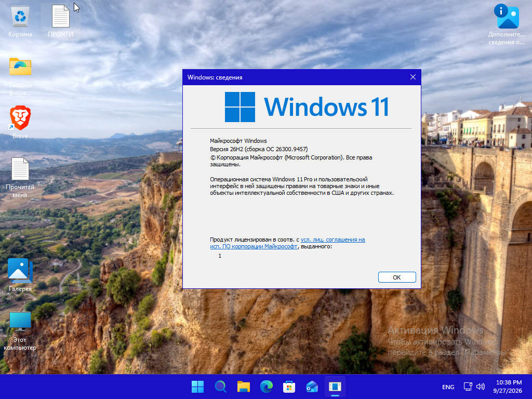Screen dimensions: 532x399
Task: Click the Windows 11 logo in dialog
Action: (307, 107)
